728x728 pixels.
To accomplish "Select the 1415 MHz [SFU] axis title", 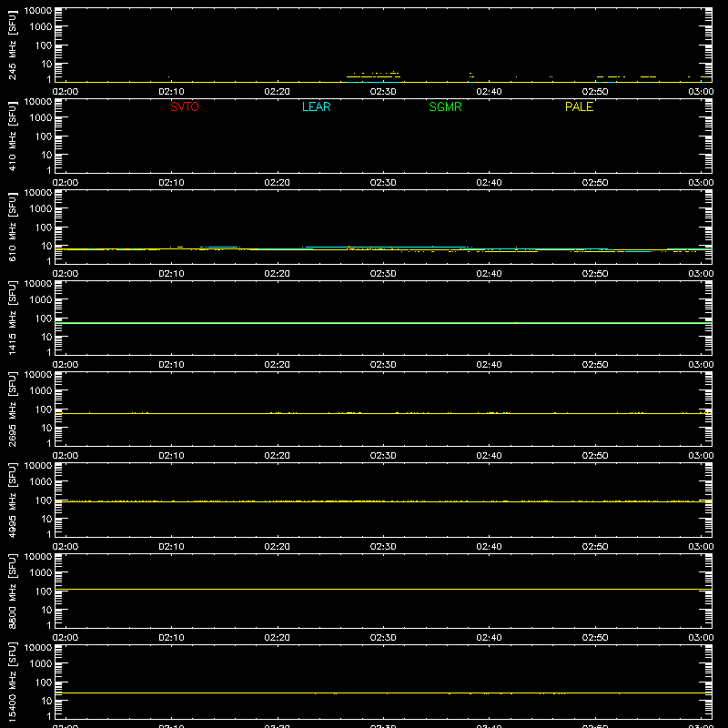I will coord(12,318).
